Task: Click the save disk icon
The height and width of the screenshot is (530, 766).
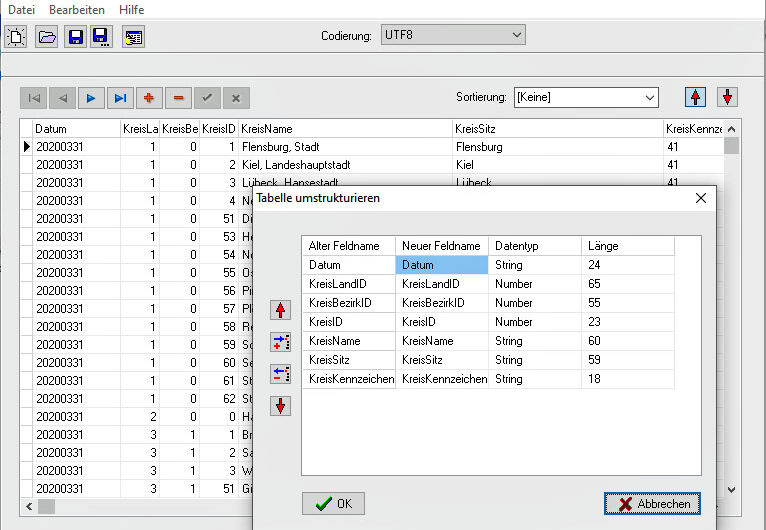Action: (74, 37)
